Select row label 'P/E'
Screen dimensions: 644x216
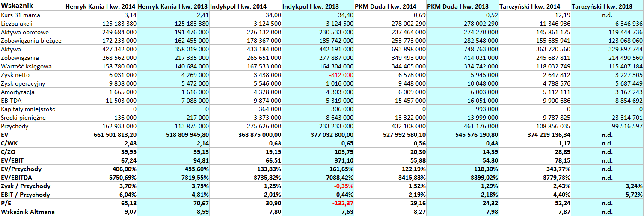point(32,203)
